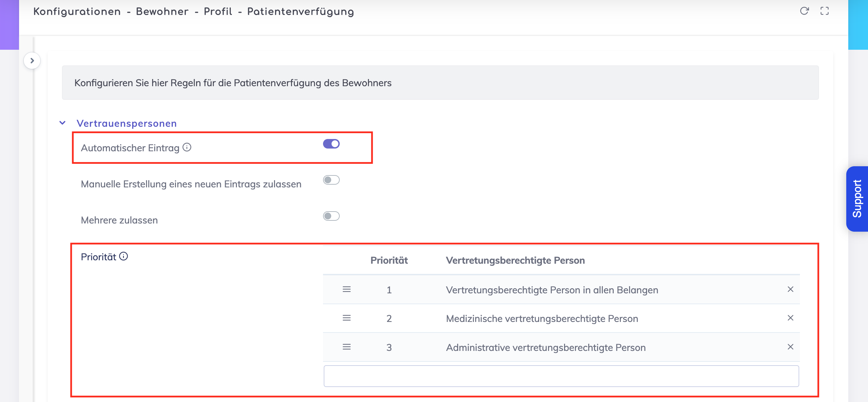The height and width of the screenshot is (402, 868).
Task: Click the Vertretungsberechtigte Person column header
Action: 515,260
